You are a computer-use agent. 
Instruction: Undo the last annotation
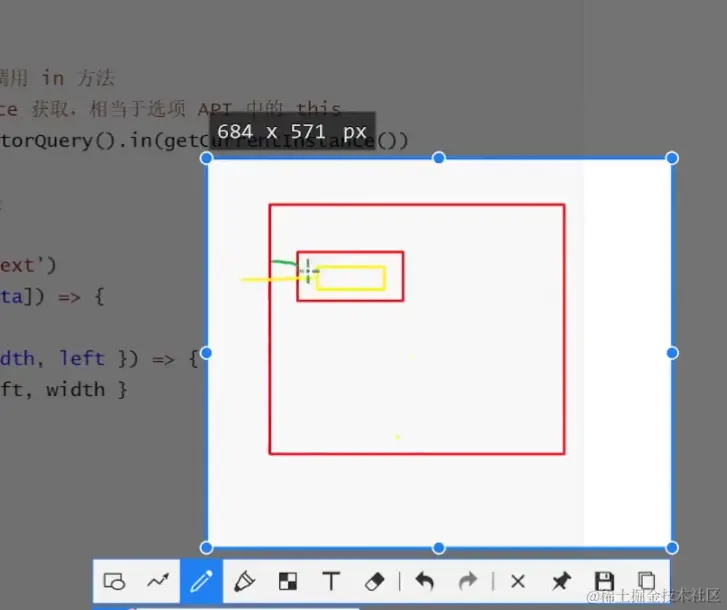point(424,581)
